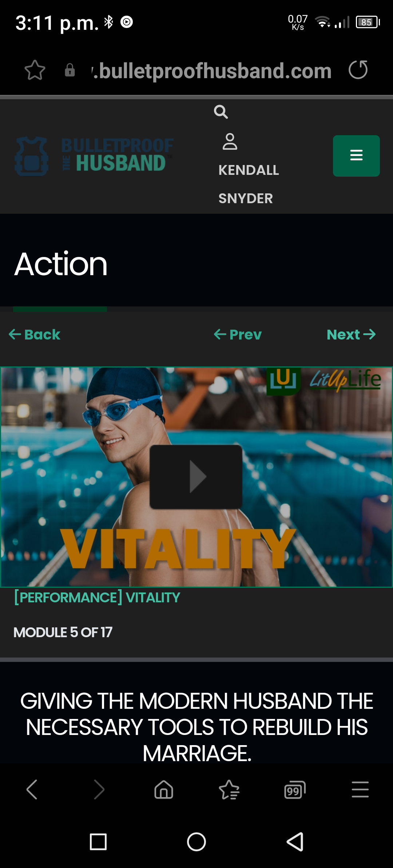Tap the browser back arrow
The image size is (393, 868).
32,789
